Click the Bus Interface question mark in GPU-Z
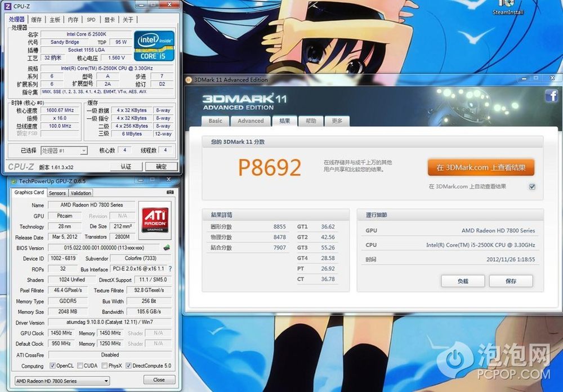 tap(170, 269)
